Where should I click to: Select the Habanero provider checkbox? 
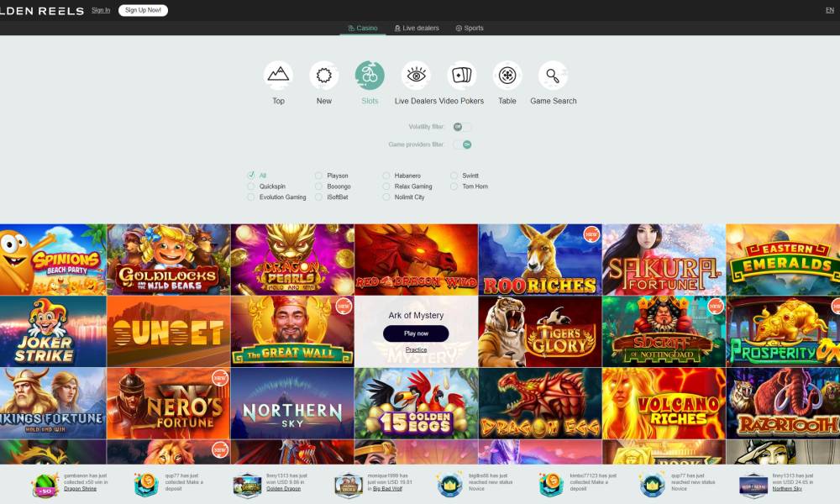386,176
